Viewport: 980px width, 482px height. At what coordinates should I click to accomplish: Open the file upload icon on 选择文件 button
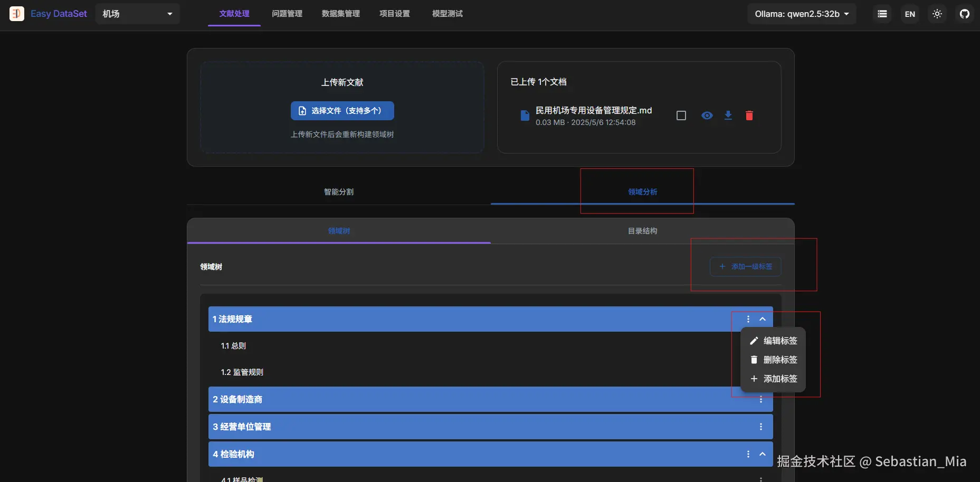coord(302,111)
